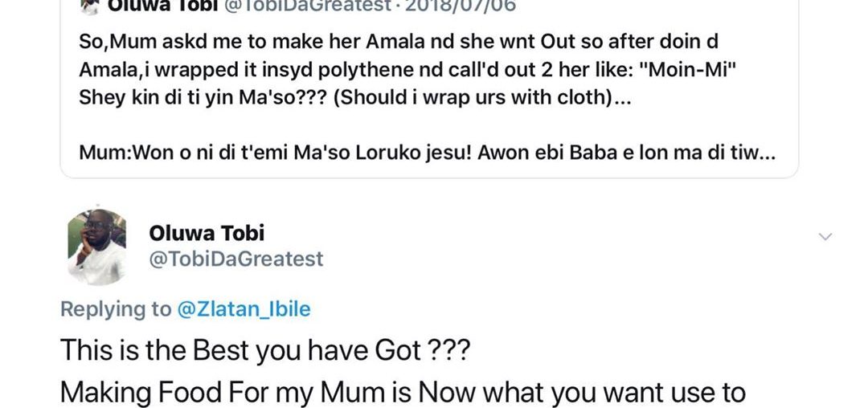868x408 pixels.
Task: Select the "This is the Best you have Got ???" text
Action: (x=264, y=350)
